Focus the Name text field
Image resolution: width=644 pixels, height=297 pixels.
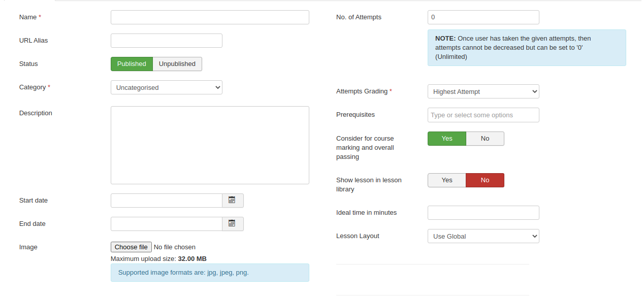click(x=210, y=17)
